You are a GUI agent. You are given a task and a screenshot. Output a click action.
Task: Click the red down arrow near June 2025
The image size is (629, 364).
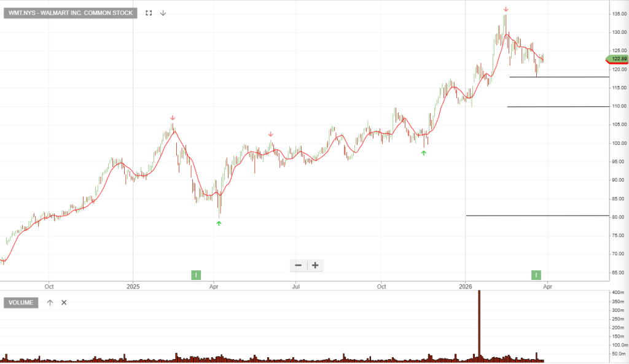pos(270,134)
